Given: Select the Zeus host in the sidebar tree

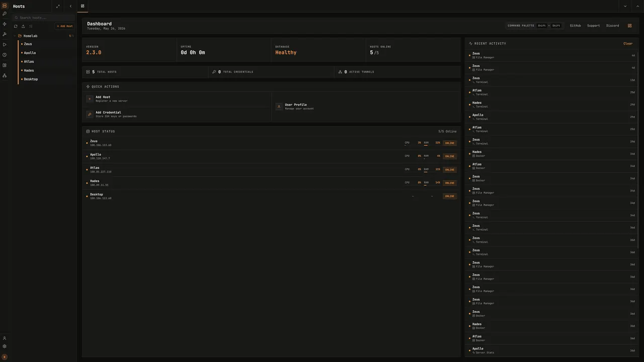Looking at the screenshot, I should tap(46, 44).
